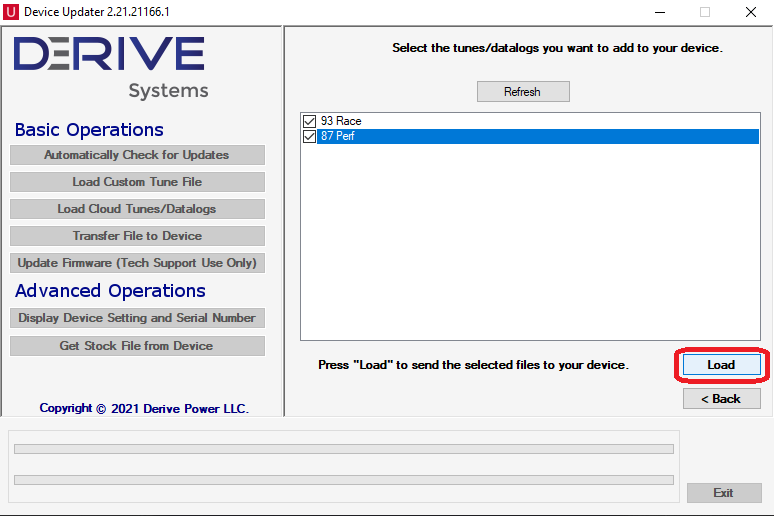Choose Automatically Check for Updates

click(137, 155)
